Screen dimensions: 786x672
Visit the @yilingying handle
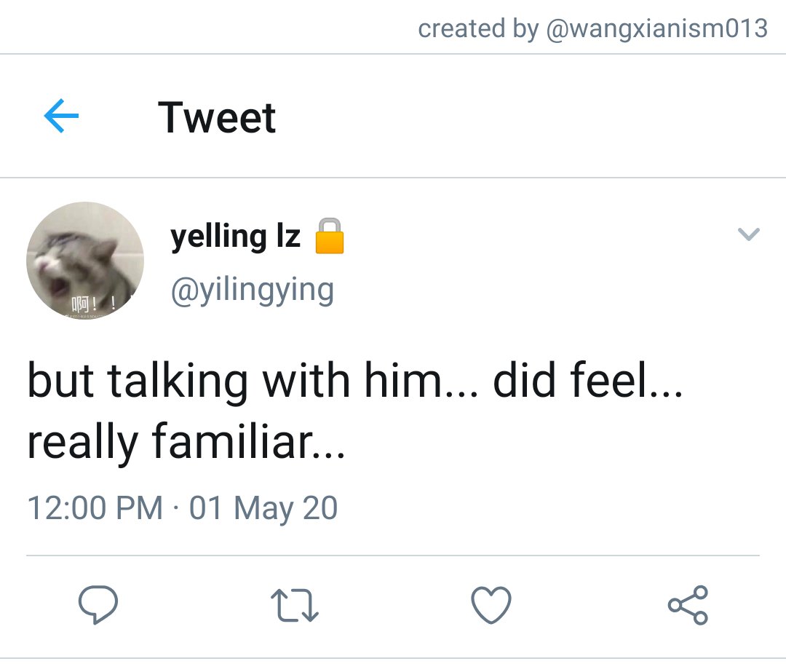tap(252, 289)
